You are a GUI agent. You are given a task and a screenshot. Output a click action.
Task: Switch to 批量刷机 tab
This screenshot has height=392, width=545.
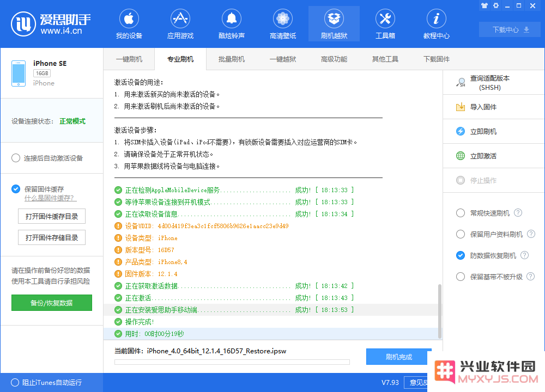[x=232, y=59]
